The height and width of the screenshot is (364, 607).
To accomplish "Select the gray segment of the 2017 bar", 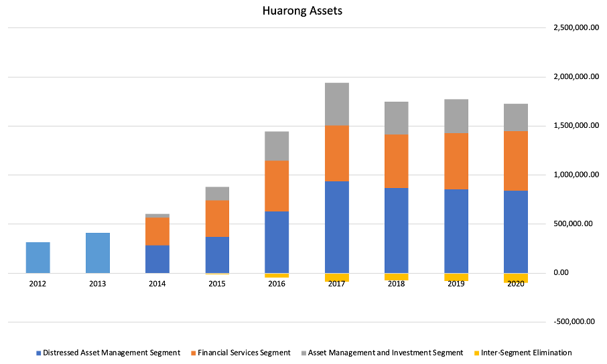I will coord(337,104).
